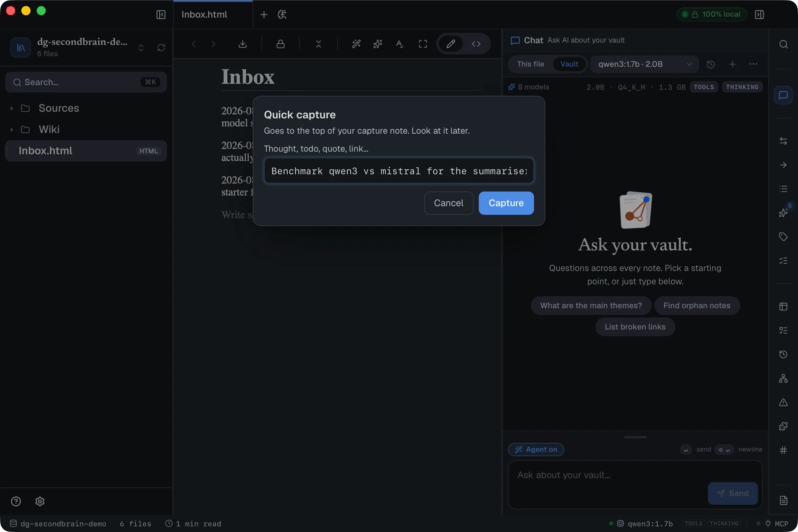Click the quick capture text field
798x532 pixels.
click(399, 171)
